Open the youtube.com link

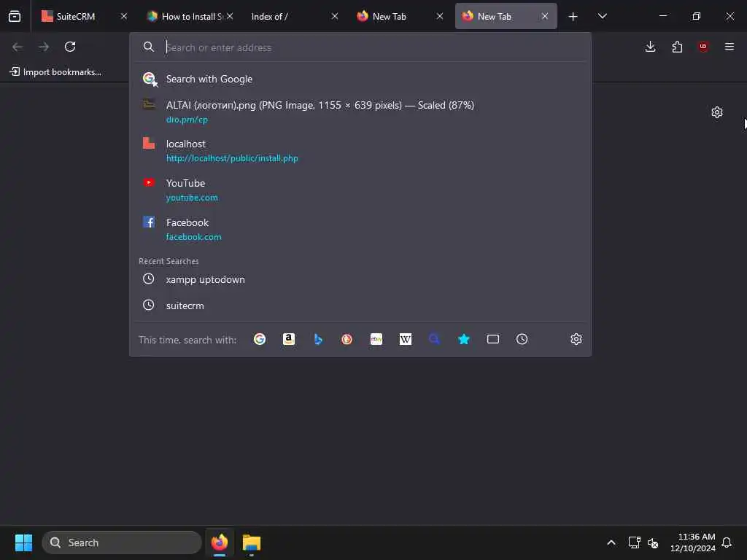192,198
